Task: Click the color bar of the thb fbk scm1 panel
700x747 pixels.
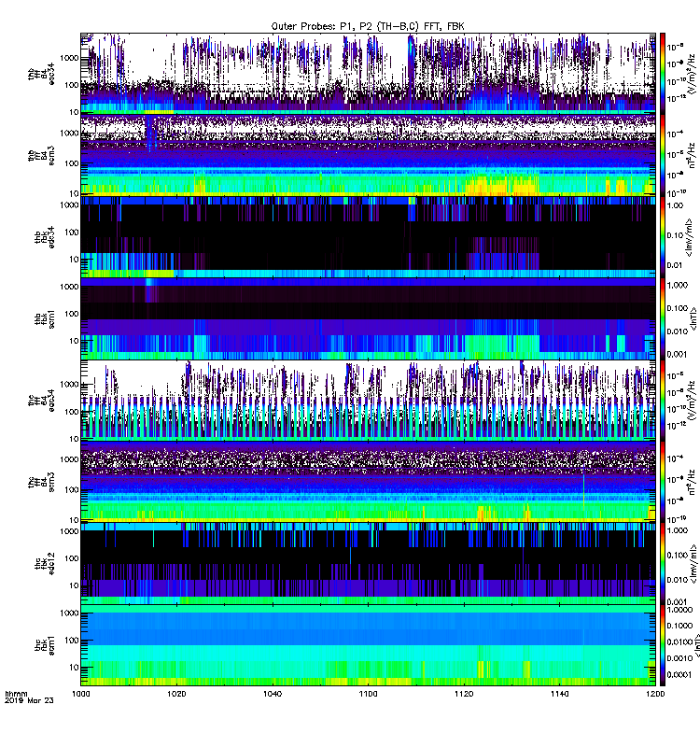Action: (x=663, y=318)
